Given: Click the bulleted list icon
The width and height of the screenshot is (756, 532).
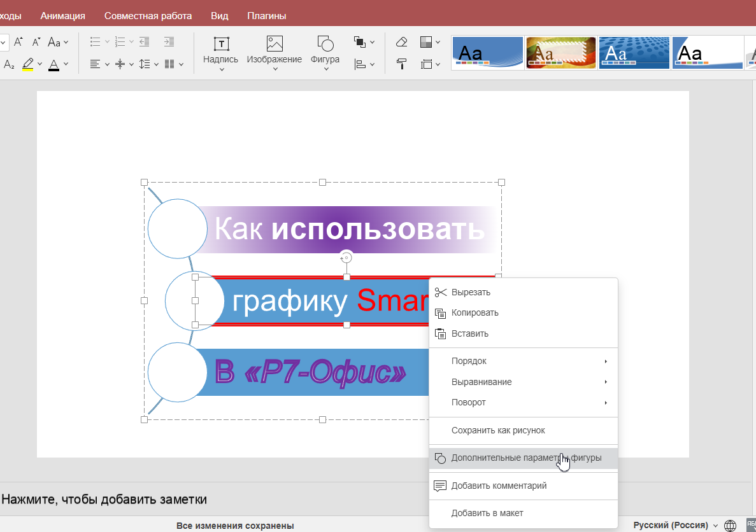Looking at the screenshot, I should [96, 42].
